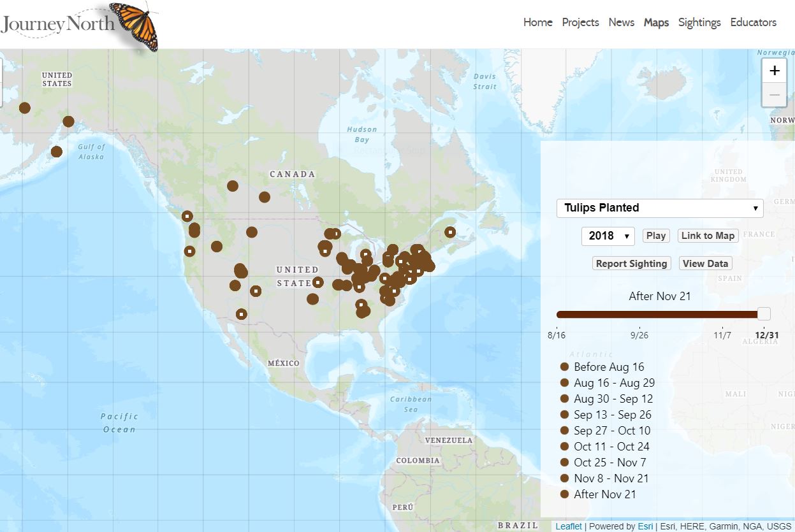This screenshot has height=532, width=795.
Task: Click the legend dot for Oct 11 - Oct 24
Action: (x=564, y=446)
